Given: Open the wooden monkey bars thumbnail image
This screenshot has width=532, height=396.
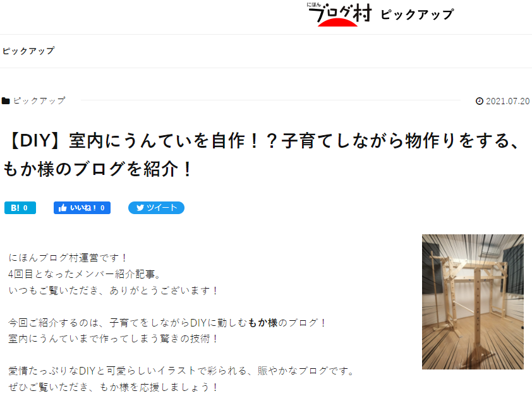Looking at the screenshot, I should pos(473,302).
